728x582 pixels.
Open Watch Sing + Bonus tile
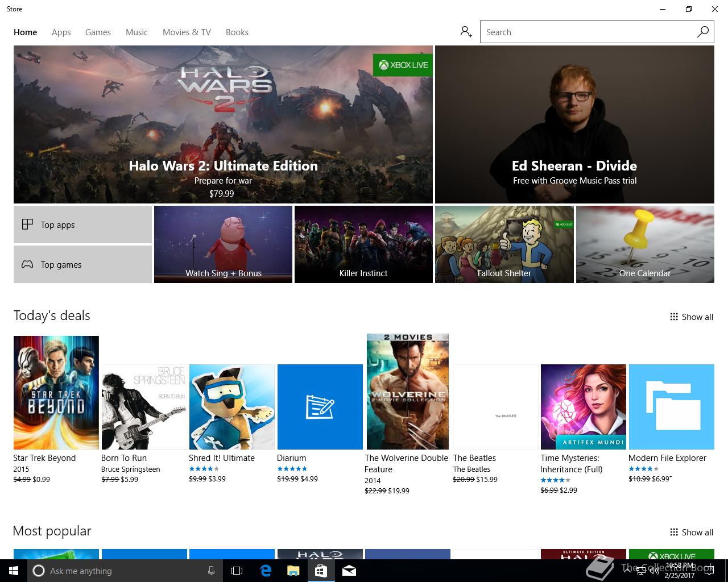(223, 244)
